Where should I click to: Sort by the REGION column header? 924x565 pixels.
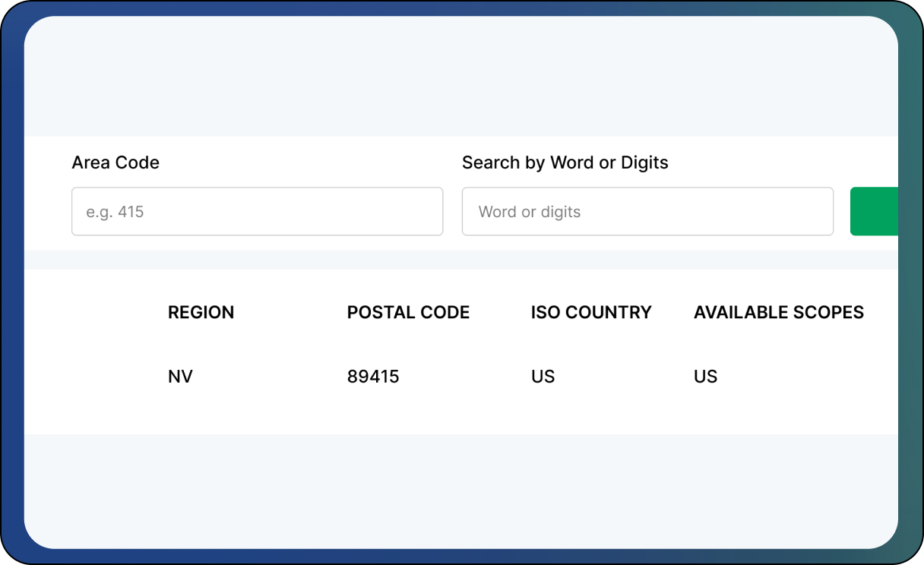point(201,312)
